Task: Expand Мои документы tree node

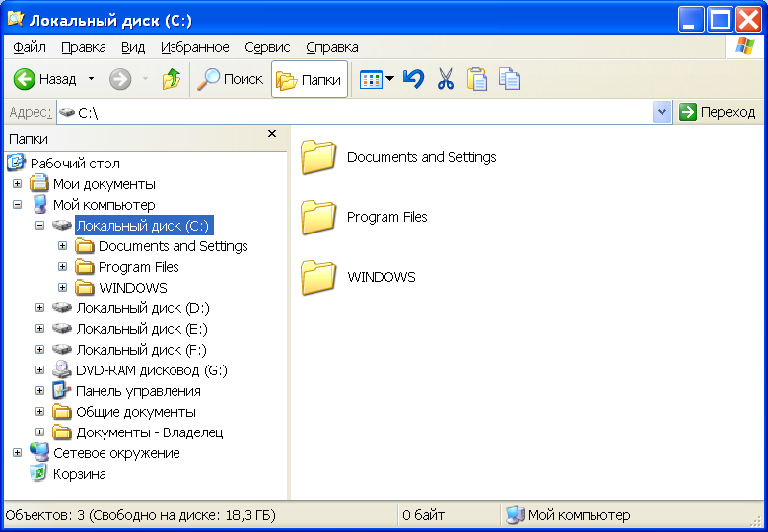Action: [17, 184]
